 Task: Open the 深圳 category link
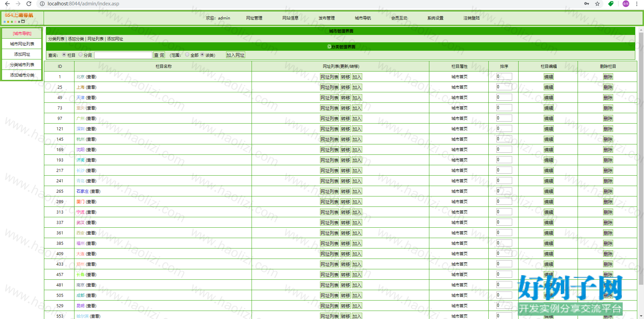coord(80,129)
